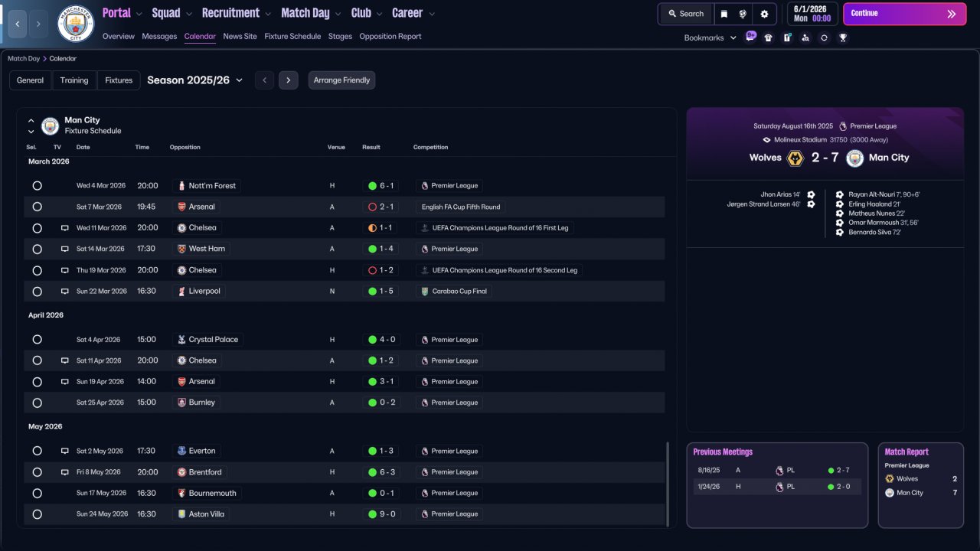Screen dimensions: 980x551
Task: Click the TV icon for West Ham fixture
Action: click(x=65, y=249)
